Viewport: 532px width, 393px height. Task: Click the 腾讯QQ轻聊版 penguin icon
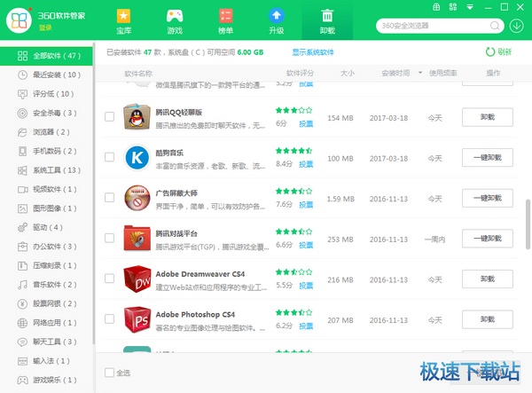coord(137,117)
